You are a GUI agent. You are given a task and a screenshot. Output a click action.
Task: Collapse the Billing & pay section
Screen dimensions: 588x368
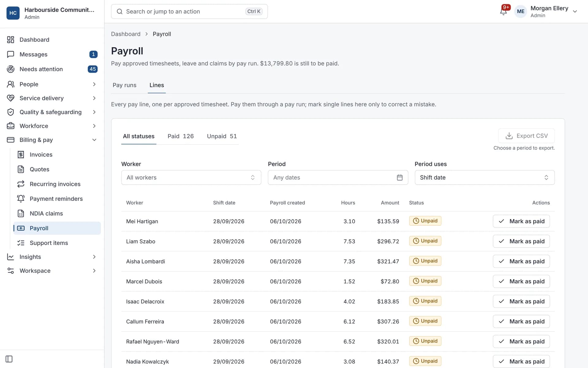click(52, 140)
